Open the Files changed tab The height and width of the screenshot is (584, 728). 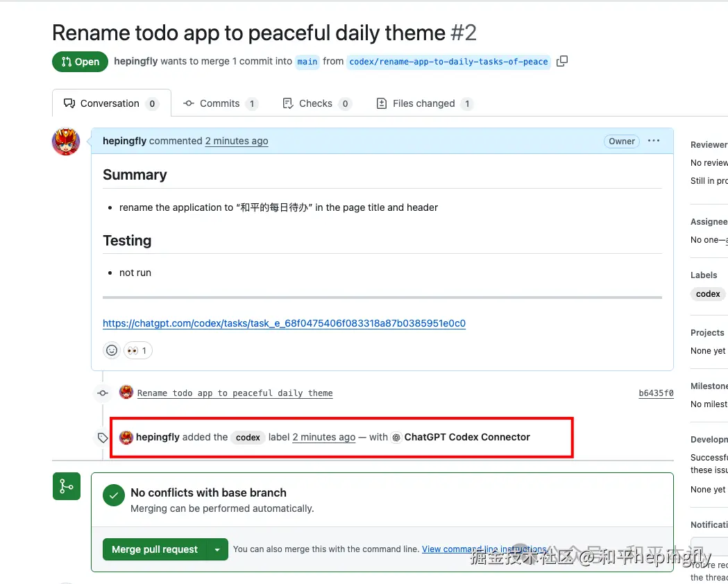(424, 103)
